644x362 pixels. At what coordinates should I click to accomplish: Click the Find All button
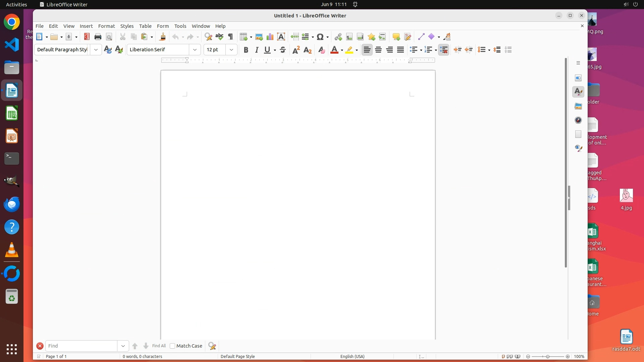[159, 346]
